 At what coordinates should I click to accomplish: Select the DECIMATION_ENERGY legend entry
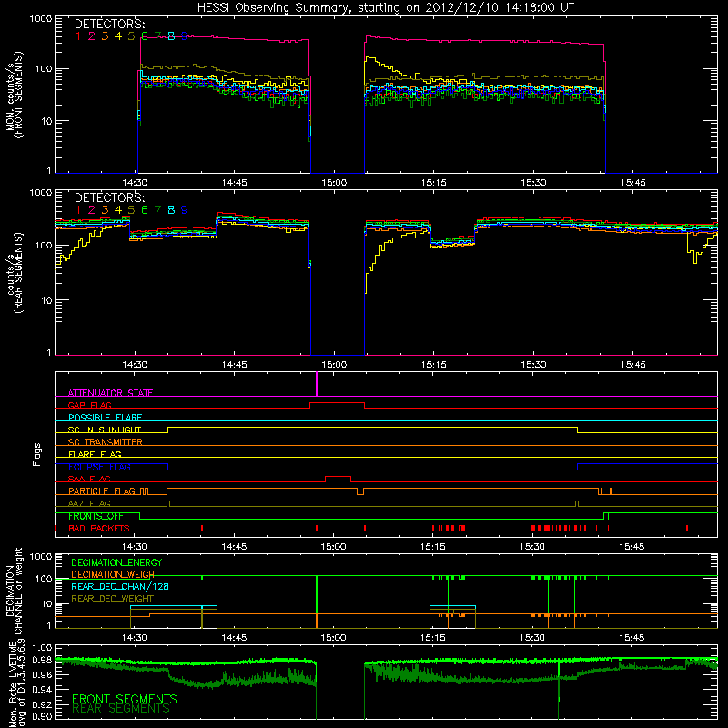tap(116, 562)
